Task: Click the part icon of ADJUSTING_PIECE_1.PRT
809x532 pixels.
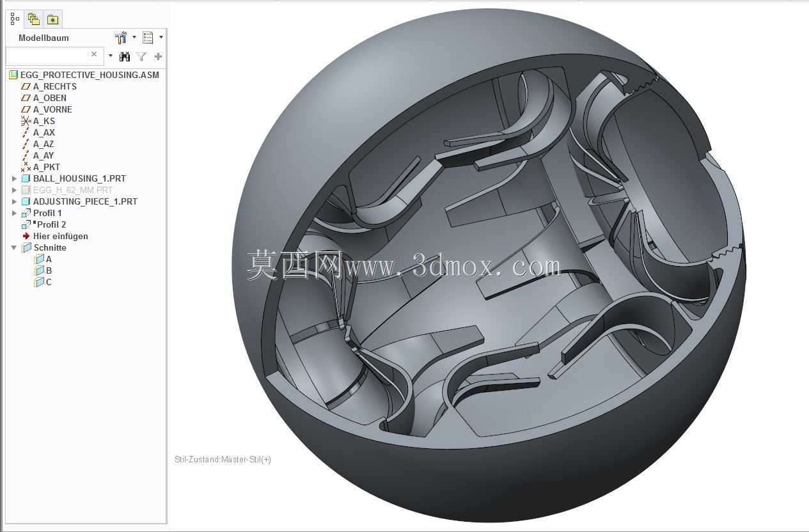Action: click(26, 201)
